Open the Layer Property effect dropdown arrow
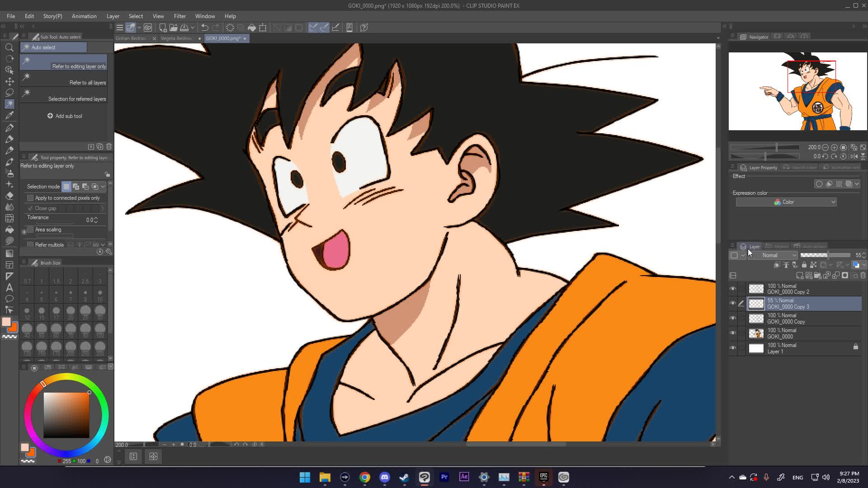The width and height of the screenshot is (868, 488). pos(857,184)
